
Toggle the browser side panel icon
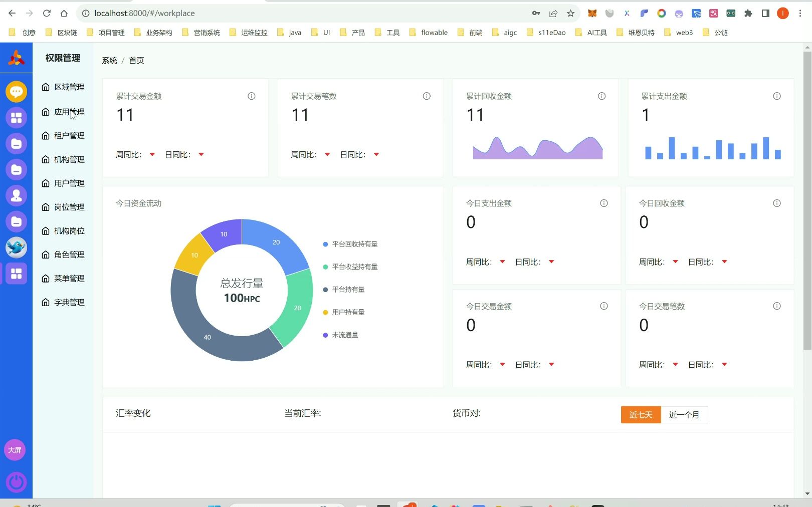(765, 14)
